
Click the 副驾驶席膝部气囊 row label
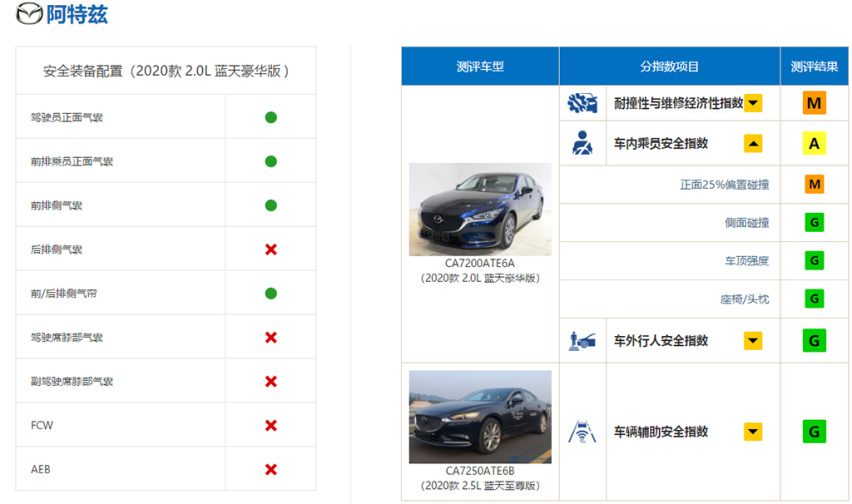click(x=72, y=381)
